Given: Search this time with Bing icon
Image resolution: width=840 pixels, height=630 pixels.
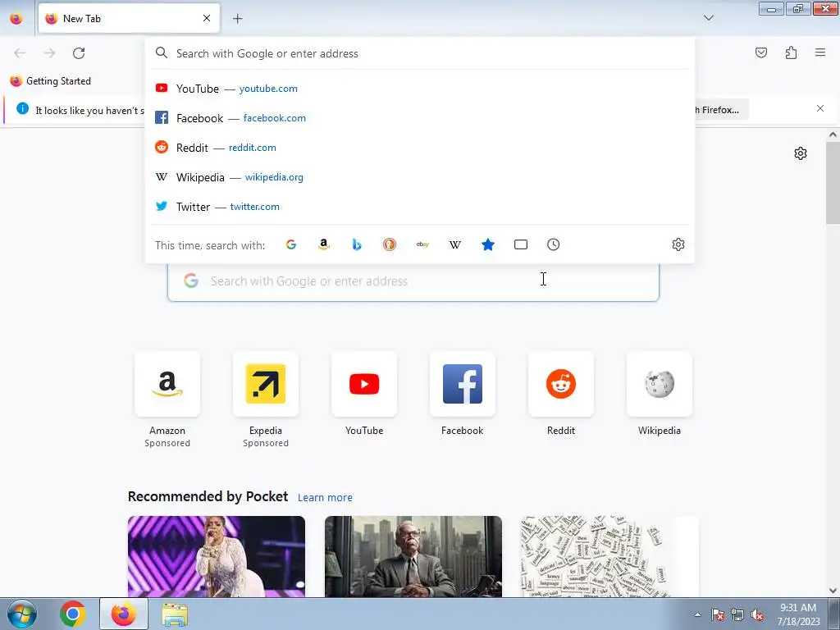Looking at the screenshot, I should [x=357, y=244].
